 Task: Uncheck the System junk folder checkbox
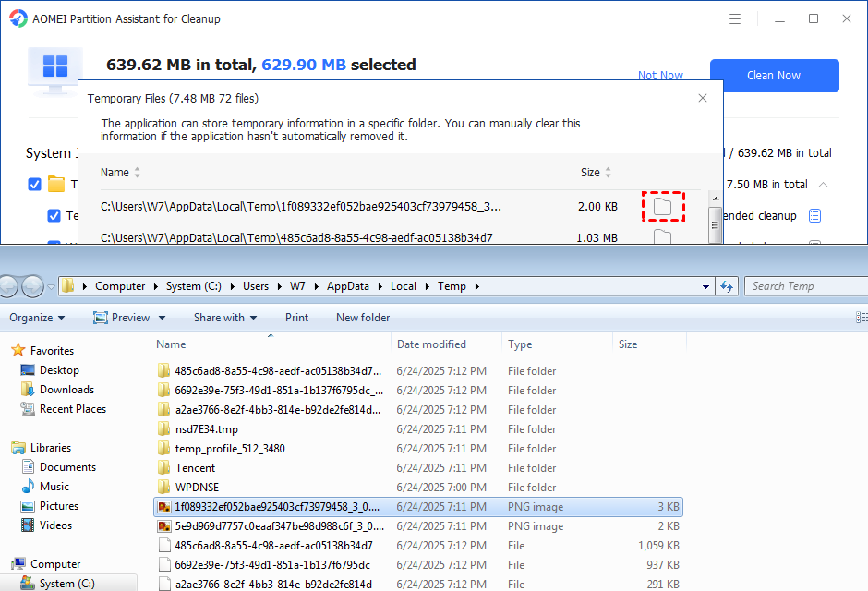click(34, 185)
